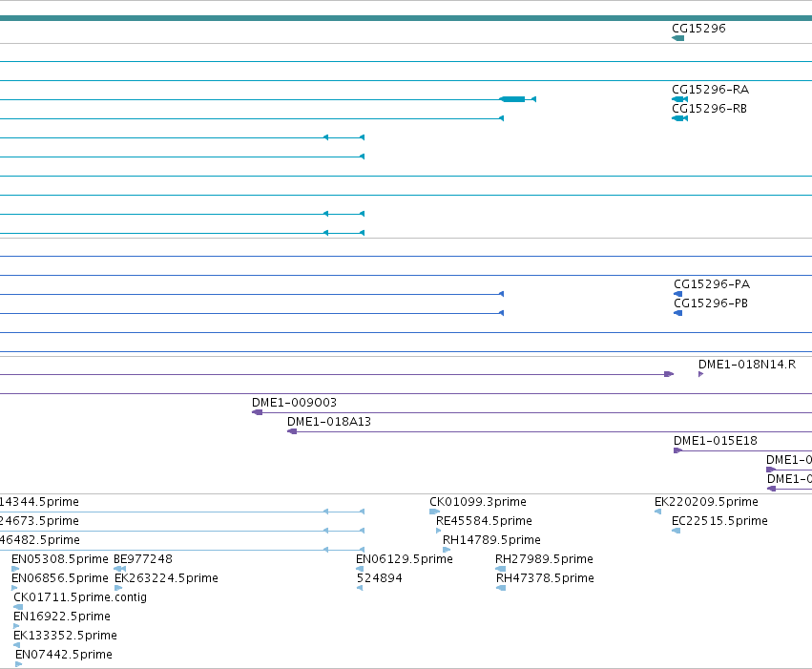
Task: Click the EK220209.5prime EST arrow
Action: coord(657,512)
